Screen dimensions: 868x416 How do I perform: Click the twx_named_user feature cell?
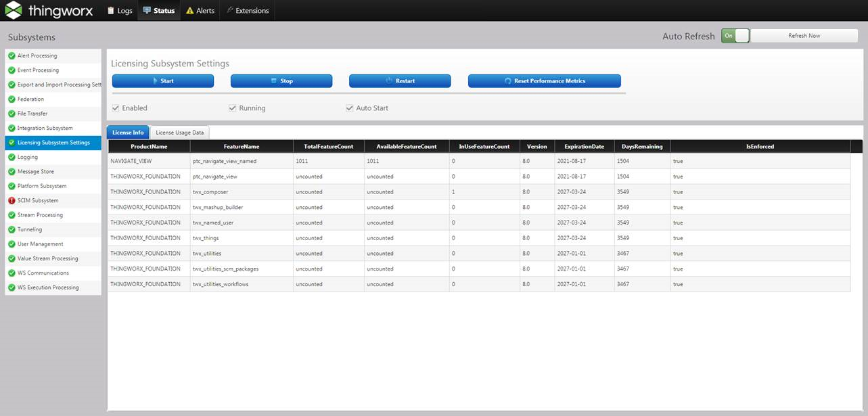point(242,223)
